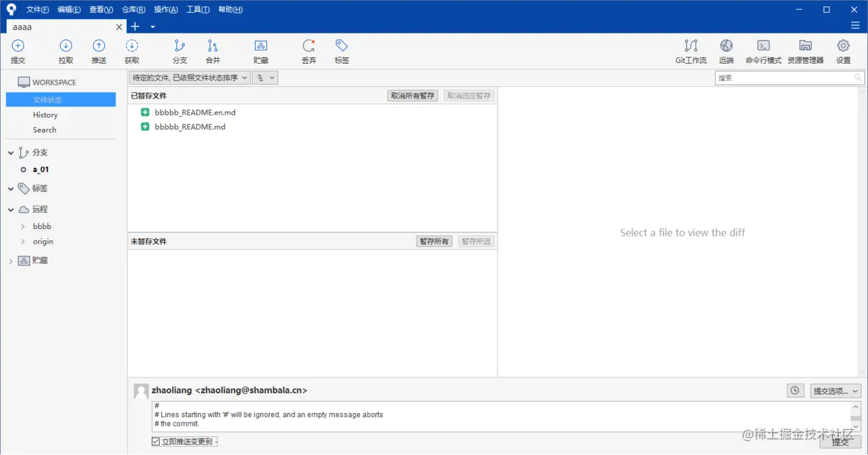This screenshot has height=455, width=868.
Task: Toggle the 立即推送变更到 checkbox
Action: [156, 442]
